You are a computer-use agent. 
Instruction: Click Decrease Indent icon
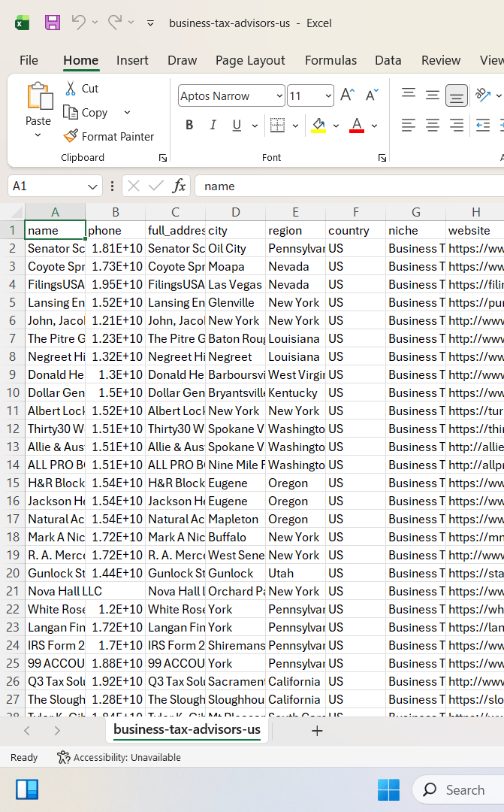click(483, 126)
